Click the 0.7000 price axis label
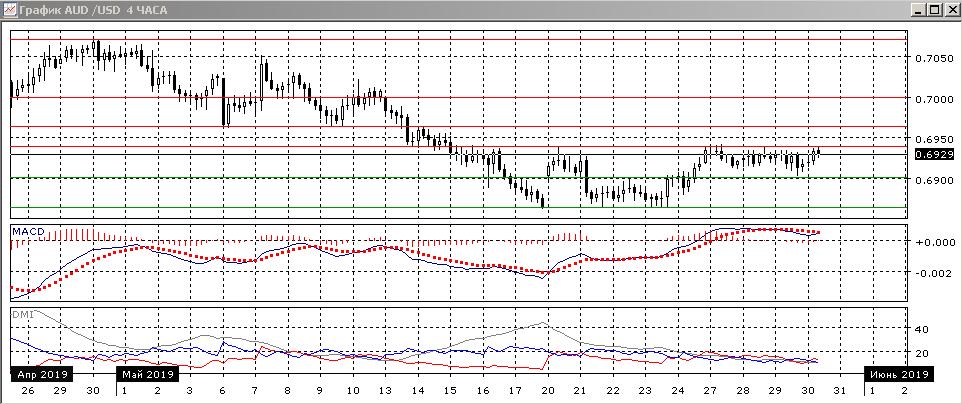This screenshot has height=404, width=962. [x=934, y=100]
